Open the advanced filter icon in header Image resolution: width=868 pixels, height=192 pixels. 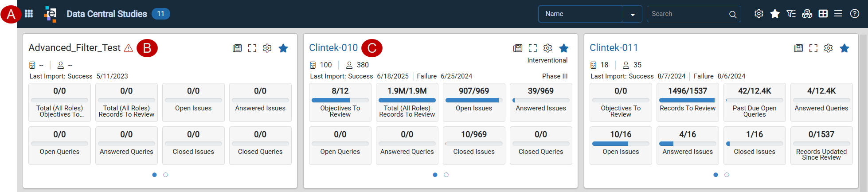tap(791, 14)
